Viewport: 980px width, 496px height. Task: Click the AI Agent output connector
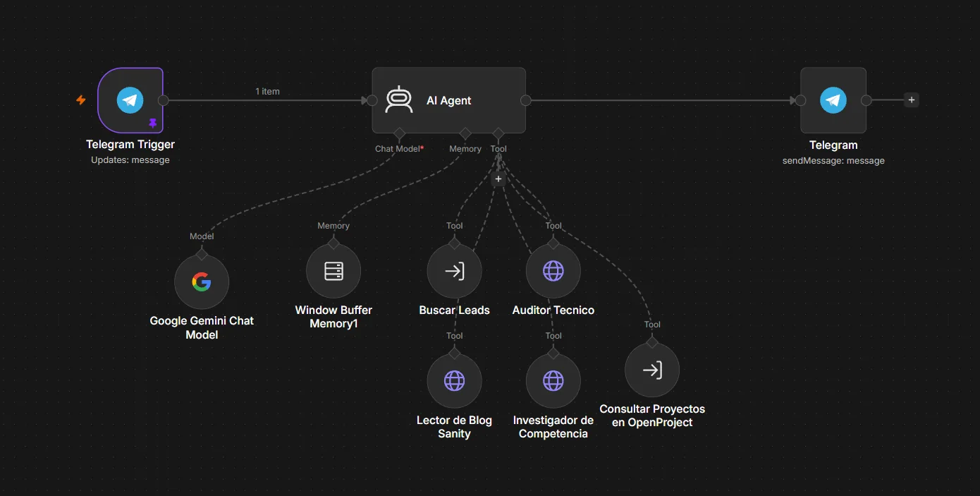(x=526, y=100)
